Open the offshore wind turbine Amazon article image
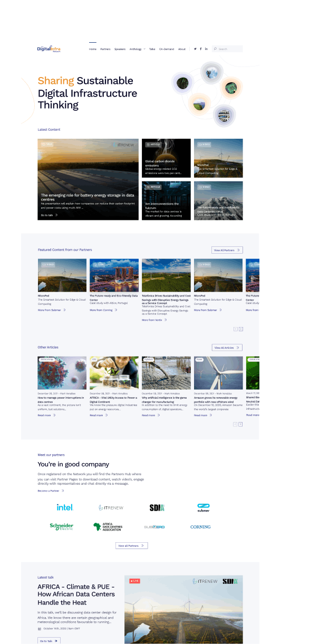 click(x=218, y=373)
